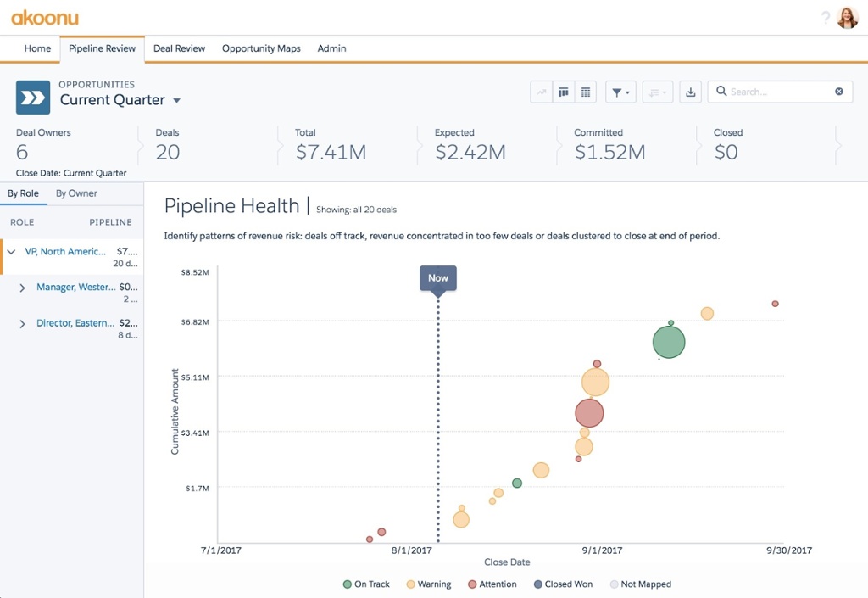Clear the search field with the X icon
The height and width of the screenshot is (598, 868).
tap(839, 91)
